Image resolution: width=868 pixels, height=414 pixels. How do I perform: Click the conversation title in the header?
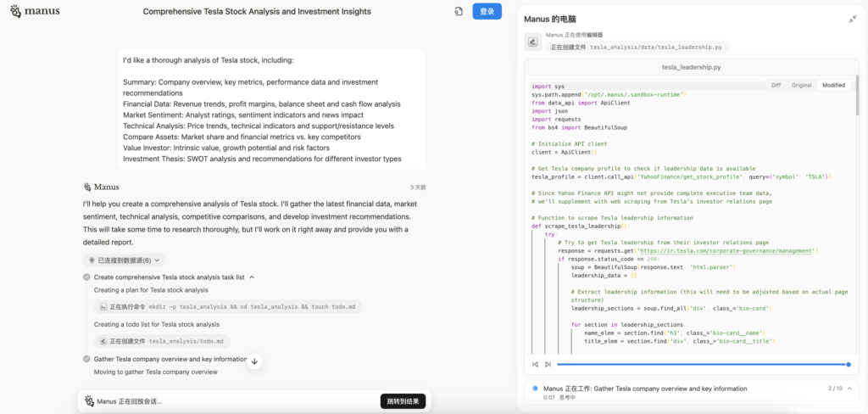[257, 12]
